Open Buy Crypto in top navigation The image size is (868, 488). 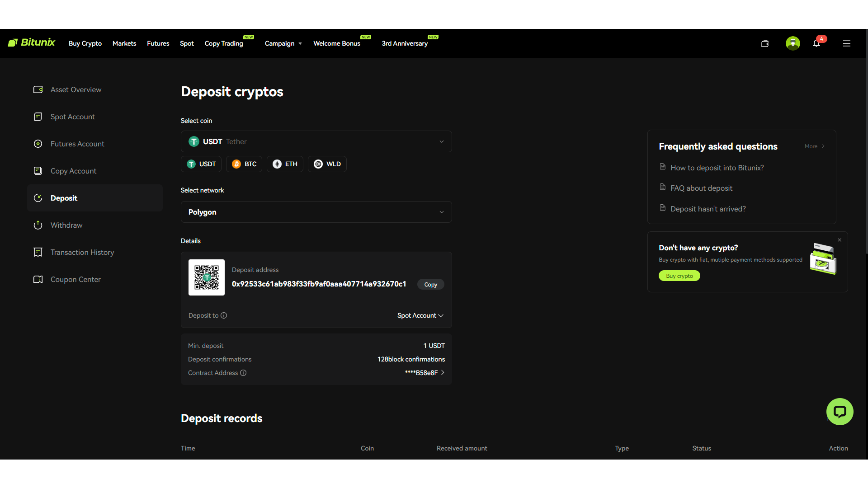click(x=85, y=43)
